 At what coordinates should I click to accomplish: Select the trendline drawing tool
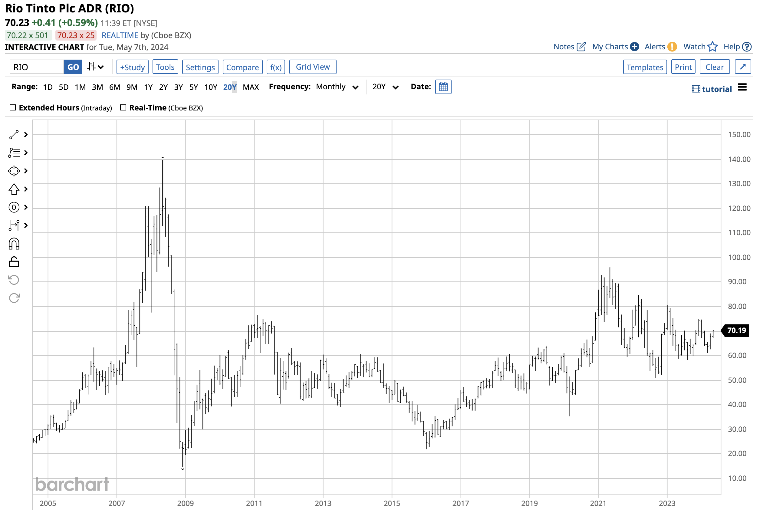(x=13, y=135)
